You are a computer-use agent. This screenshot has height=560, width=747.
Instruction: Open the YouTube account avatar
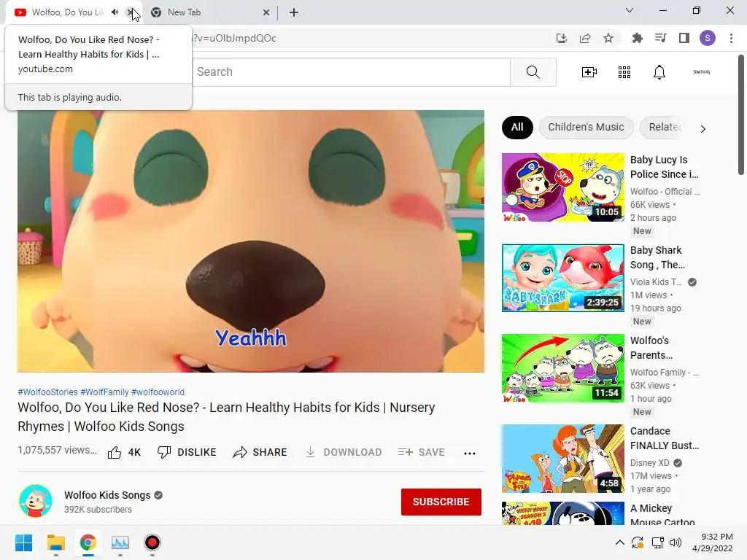click(x=701, y=72)
